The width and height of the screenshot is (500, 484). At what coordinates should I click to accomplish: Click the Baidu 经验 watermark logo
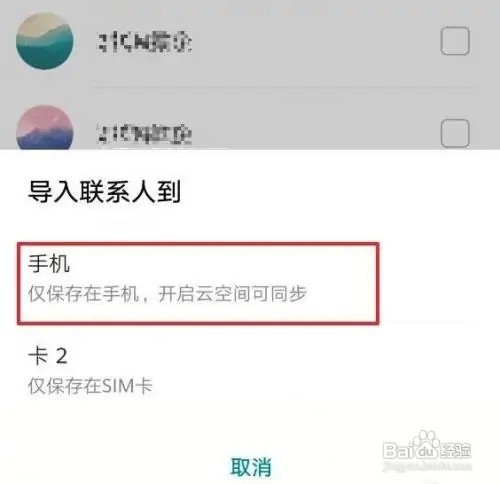point(427,446)
